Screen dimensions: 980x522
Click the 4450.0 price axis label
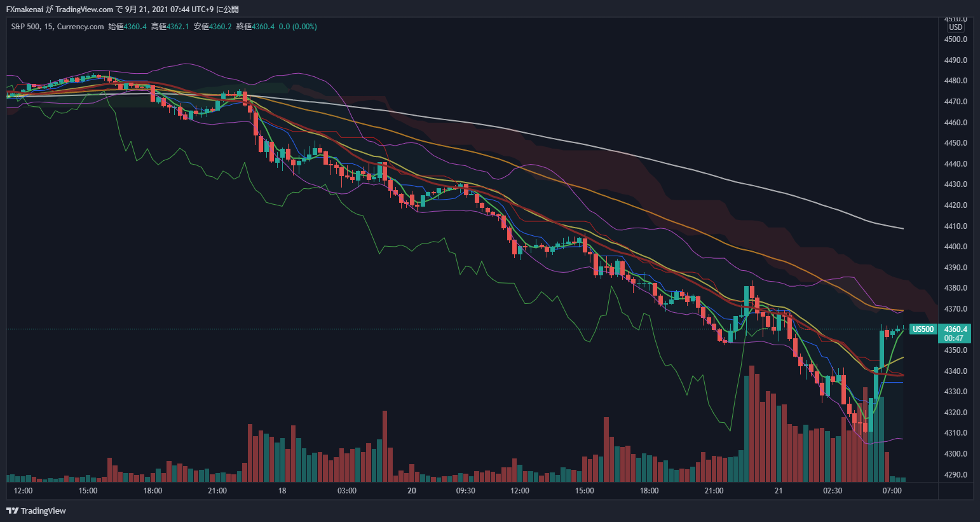[956, 143]
